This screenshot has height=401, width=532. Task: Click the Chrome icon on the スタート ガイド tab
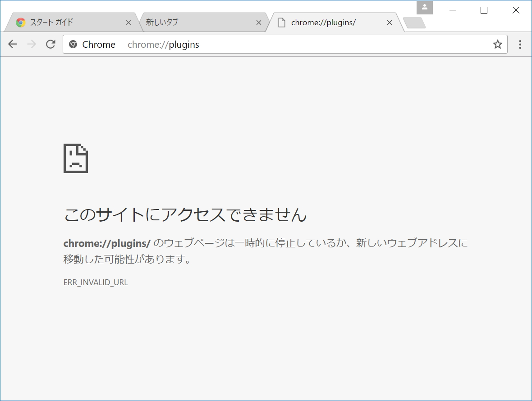pyautogui.click(x=21, y=22)
